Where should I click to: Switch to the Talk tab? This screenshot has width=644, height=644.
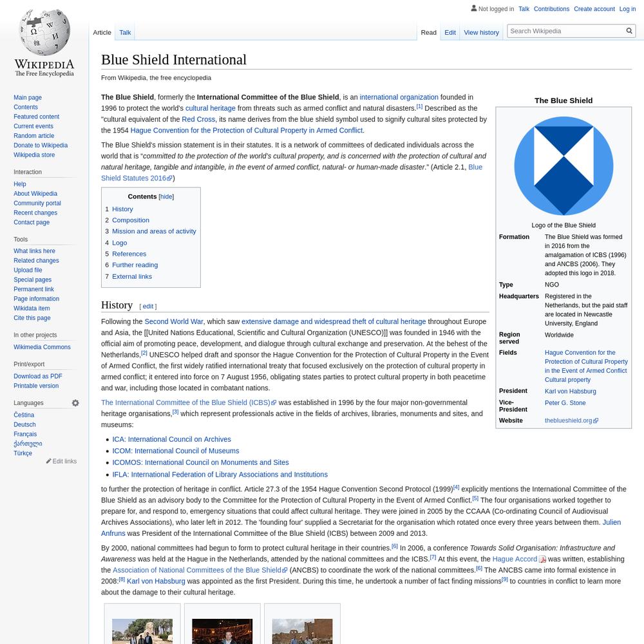click(125, 32)
